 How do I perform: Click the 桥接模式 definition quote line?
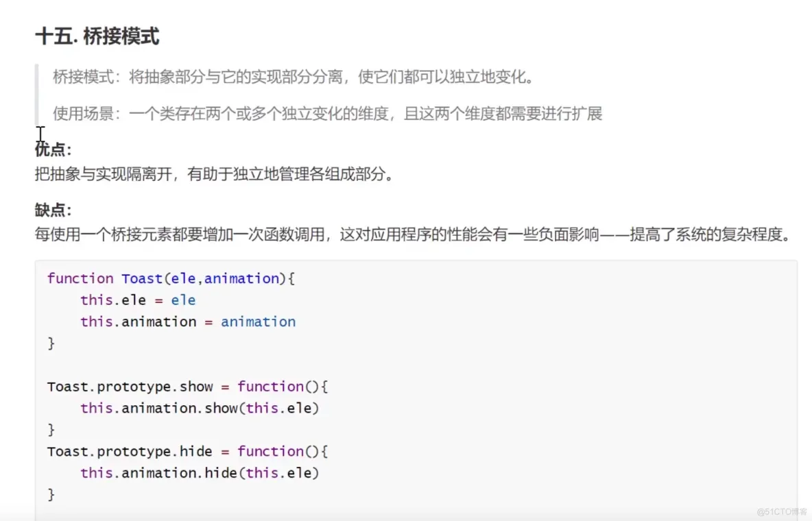(293, 77)
